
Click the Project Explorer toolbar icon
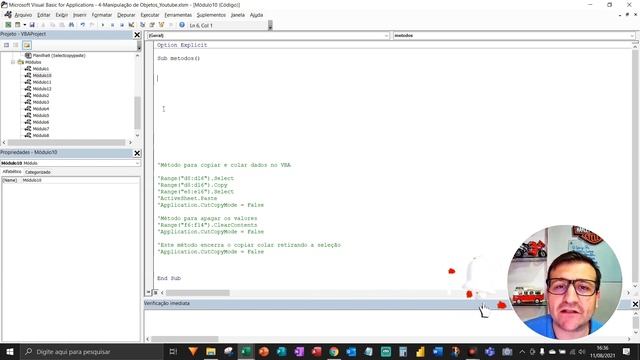point(142,25)
